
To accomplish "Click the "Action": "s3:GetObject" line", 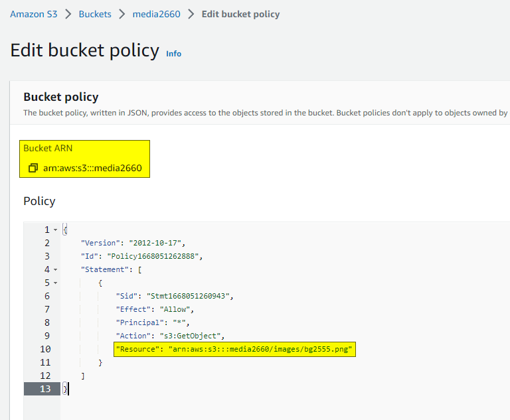I will click(171, 336).
